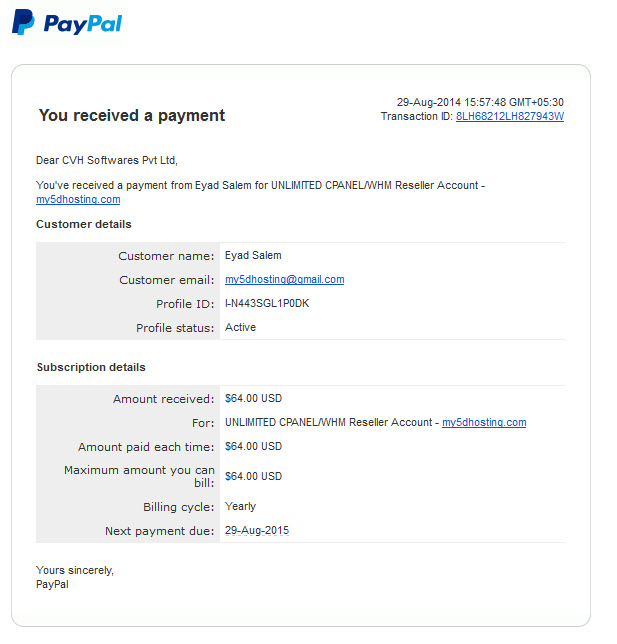This screenshot has height=644, width=617.
Task: Open my5dhosting.com link in greeting paragraph
Action: point(78,200)
